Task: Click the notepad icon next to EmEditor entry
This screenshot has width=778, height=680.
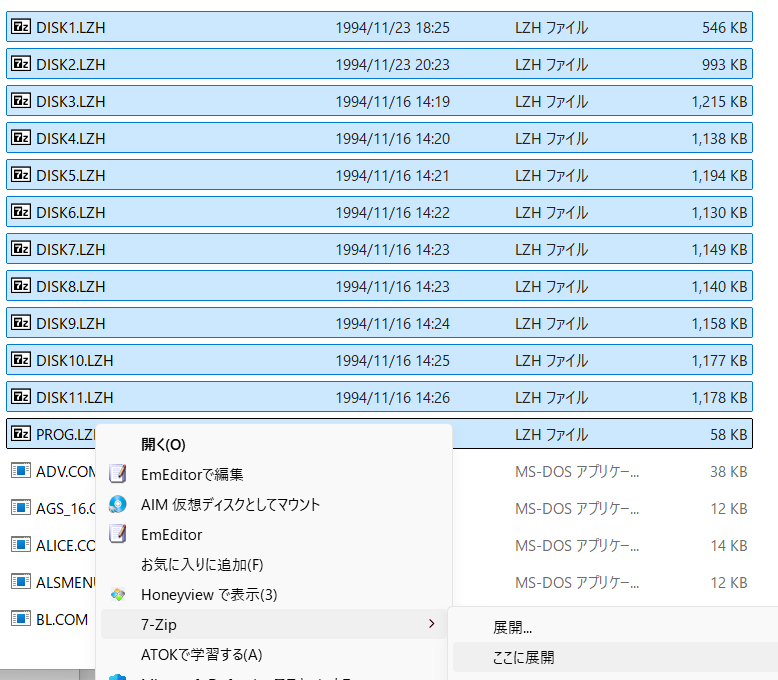Action: pos(118,534)
